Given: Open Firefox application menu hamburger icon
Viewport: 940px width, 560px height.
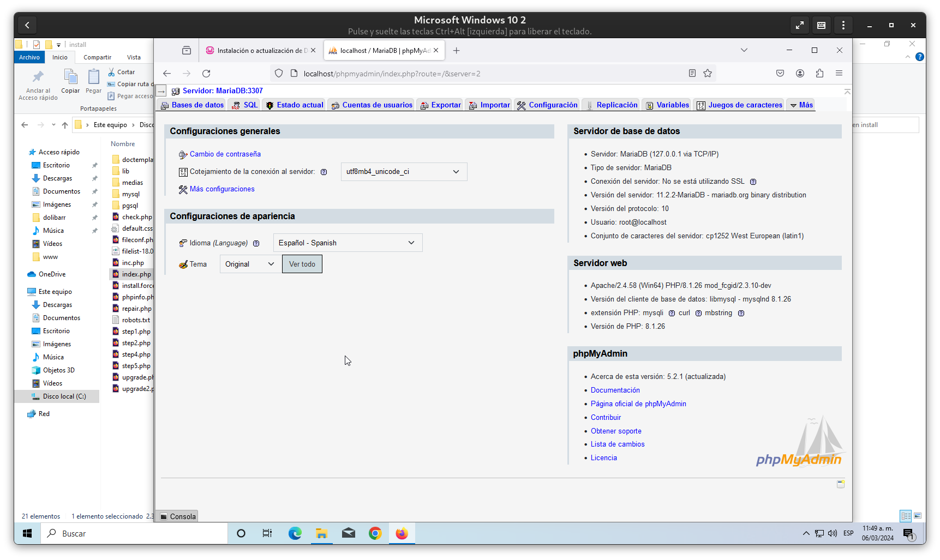Looking at the screenshot, I should tap(839, 74).
